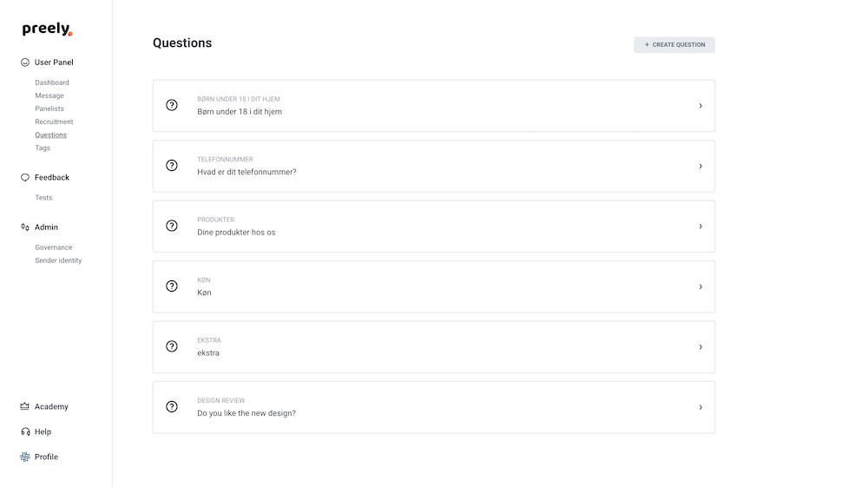Click the User Panel smiley icon
This screenshot has width=868, height=487.
25,63
